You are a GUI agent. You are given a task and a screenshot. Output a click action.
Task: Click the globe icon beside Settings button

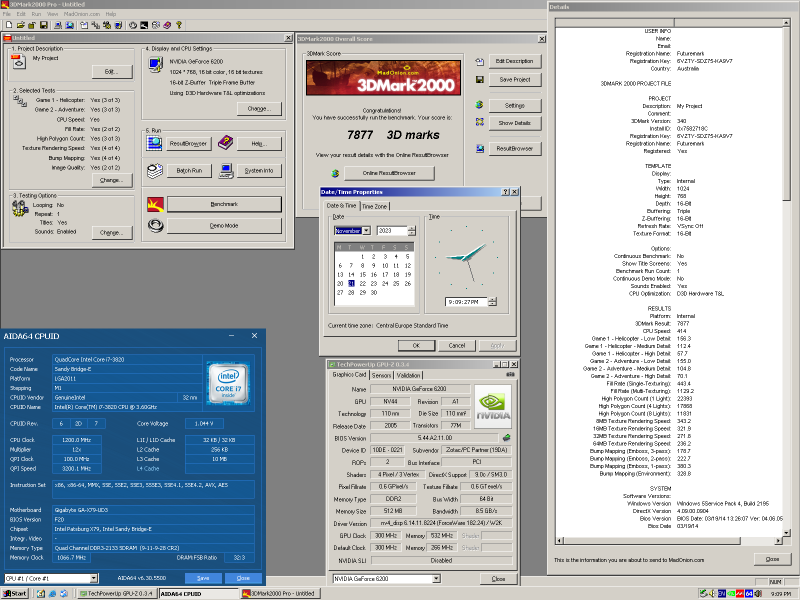(x=479, y=105)
